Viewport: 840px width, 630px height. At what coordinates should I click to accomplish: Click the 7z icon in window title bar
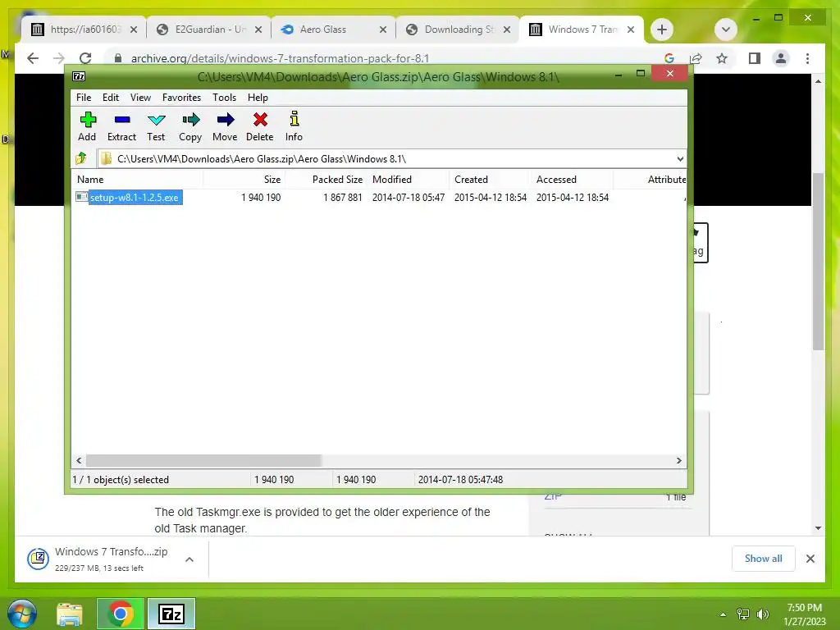tap(79, 76)
